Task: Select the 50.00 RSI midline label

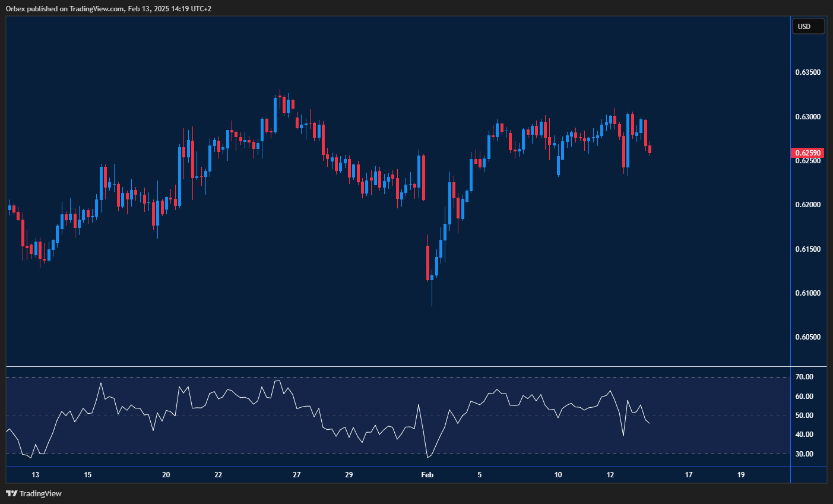Action: click(x=804, y=416)
